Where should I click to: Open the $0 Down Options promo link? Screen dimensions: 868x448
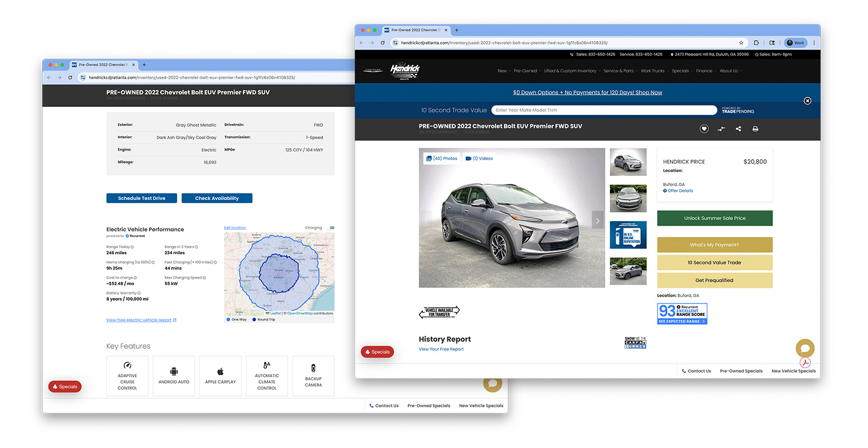tap(587, 92)
